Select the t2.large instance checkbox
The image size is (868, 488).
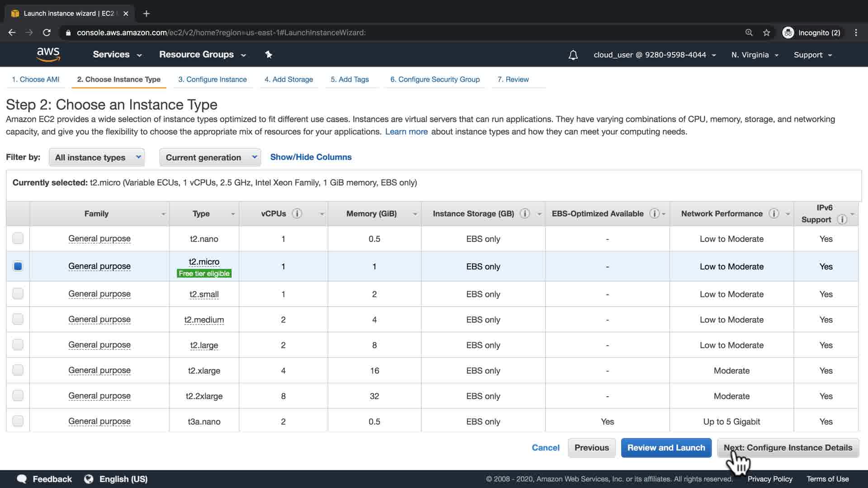[x=18, y=345]
